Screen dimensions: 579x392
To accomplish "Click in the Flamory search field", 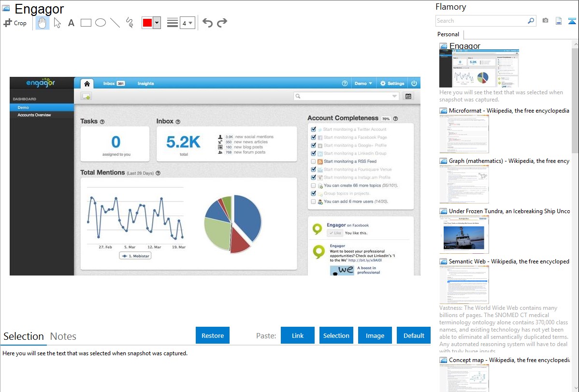I will (x=481, y=21).
